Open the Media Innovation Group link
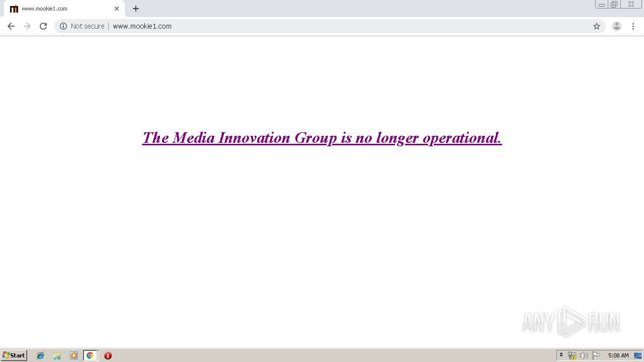 (x=322, y=138)
